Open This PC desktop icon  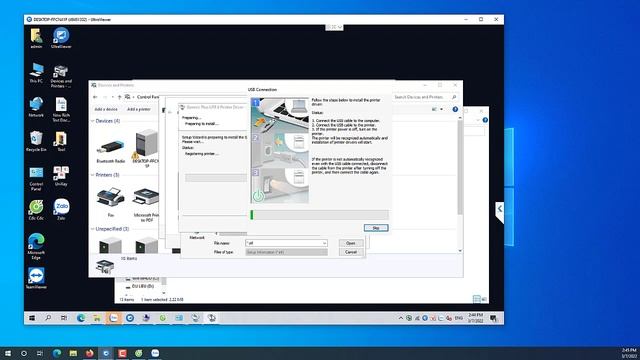tap(36, 73)
